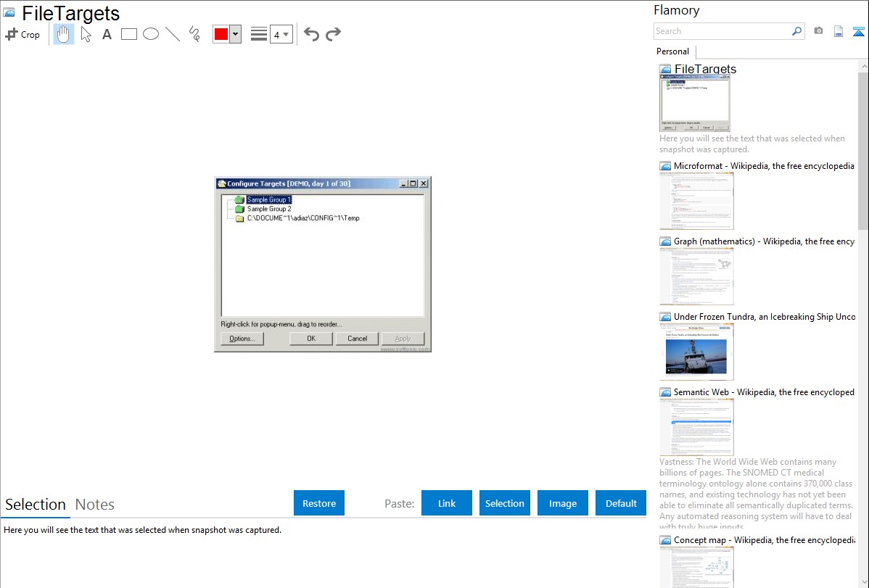Select the text annotation tool
This screenshot has width=869, height=588.
[x=107, y=34]
